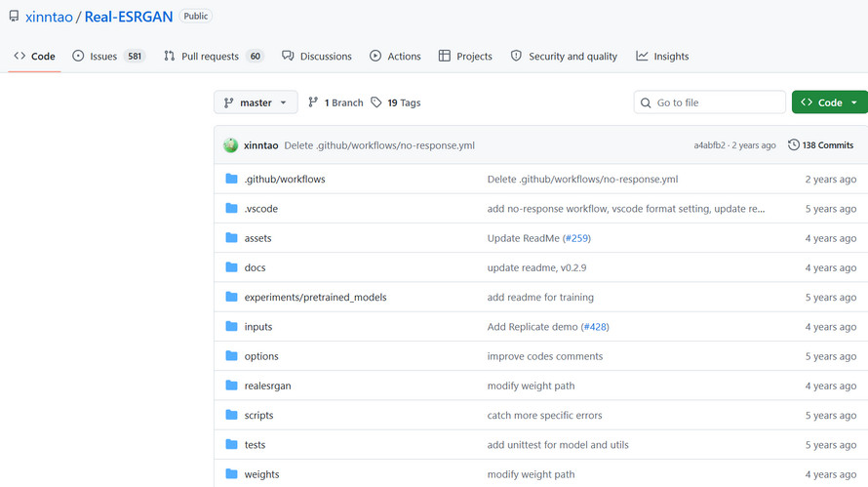The width and height of the screenshot is (868, 487).
Task: Click the tag icon beside 19 Tags
Action: coord(376,102)
